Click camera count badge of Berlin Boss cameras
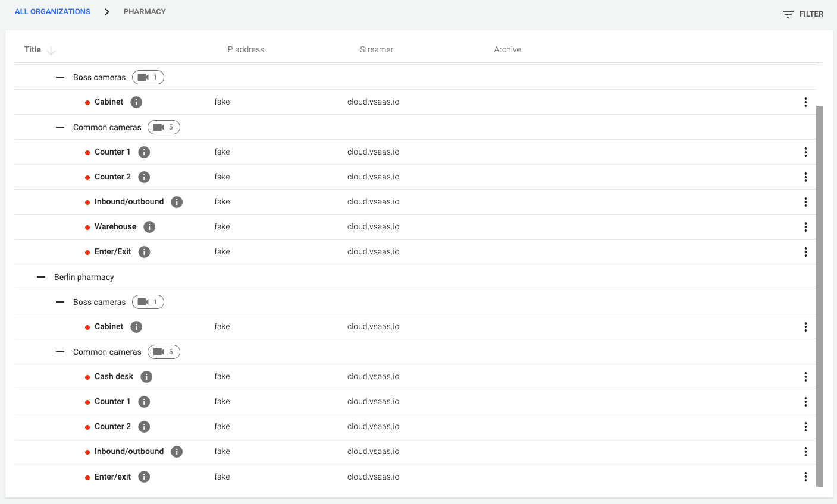The image size is (837, 504). pyautogui.click(x=148, y=302)
